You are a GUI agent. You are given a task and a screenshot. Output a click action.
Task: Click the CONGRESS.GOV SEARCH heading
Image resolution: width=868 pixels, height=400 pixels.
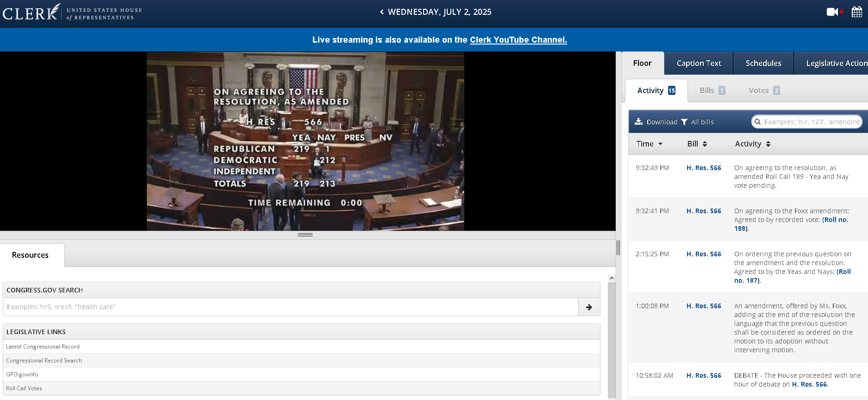(x=44, y=290)
